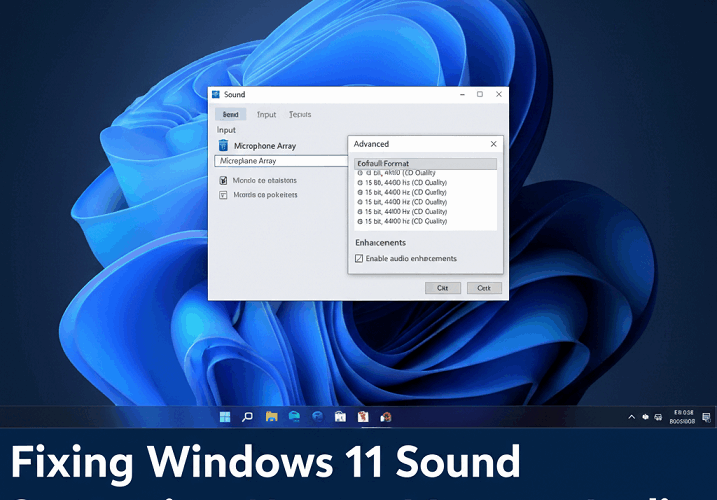Click the left 'Ckt' button
Image resolution: width=717 pixels, height=500 pixels.
tap(443, 288)
